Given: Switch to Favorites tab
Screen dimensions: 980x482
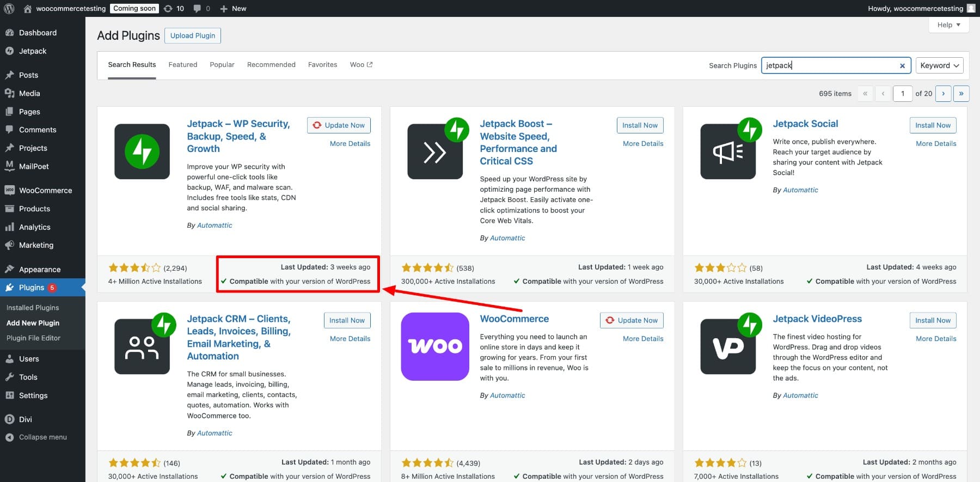Looking at the screenshot, I should (x=323, y=65).
